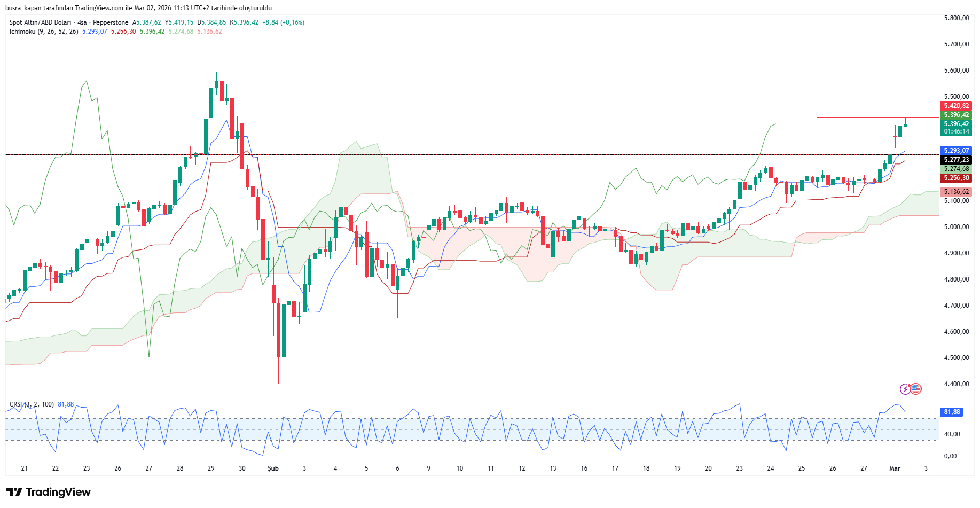Click the pink 5.136,62 price axis label
This screenshot has width=980, height=508.
(955, 192)
